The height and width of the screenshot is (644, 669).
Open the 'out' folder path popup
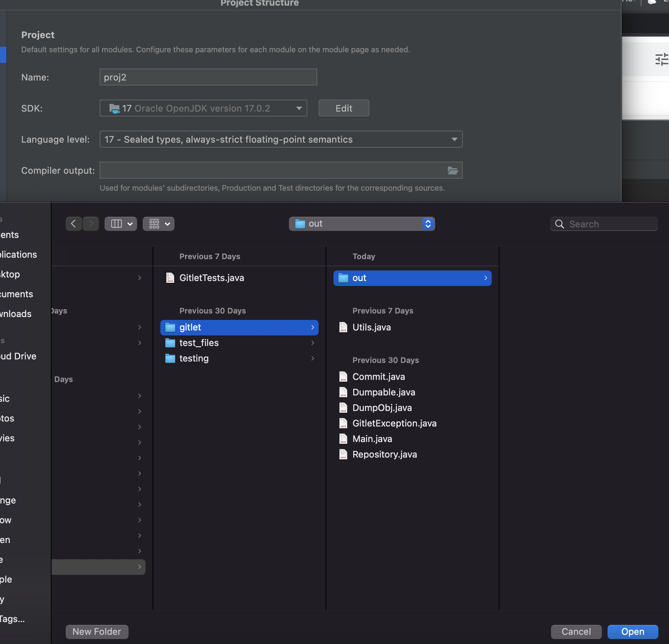tap(362, 224)
